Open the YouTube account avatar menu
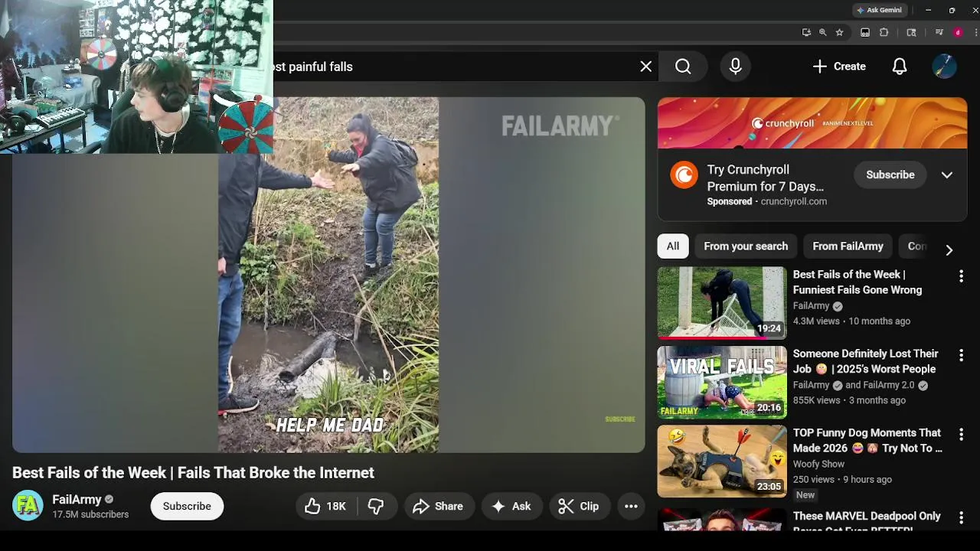The image size is (980, 551). pos(944,67)
